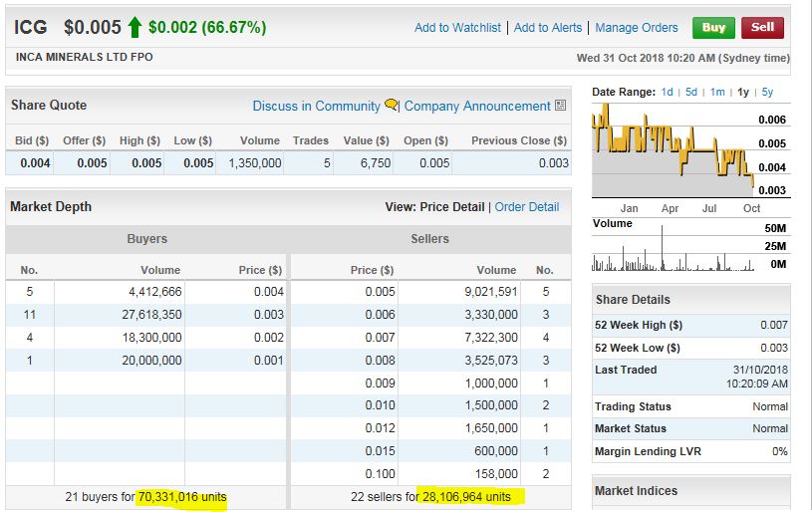Select the $0.005 last price in header
This screenshot has height=512, width=812.
(93, 27)
